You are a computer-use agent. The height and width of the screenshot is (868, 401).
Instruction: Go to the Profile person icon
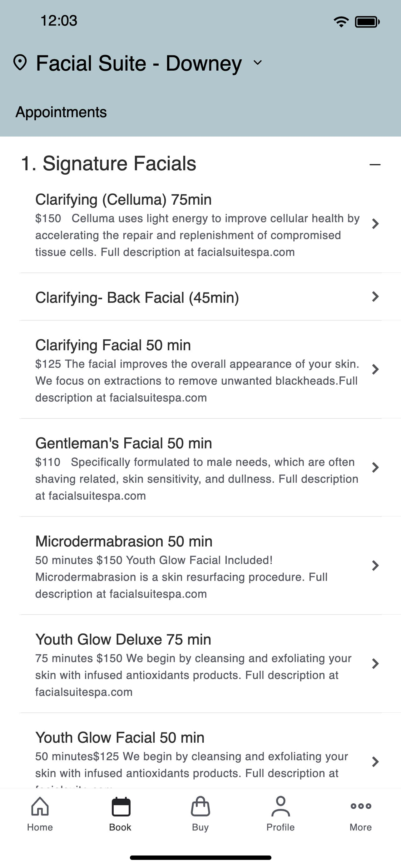[x=280, y=806]
